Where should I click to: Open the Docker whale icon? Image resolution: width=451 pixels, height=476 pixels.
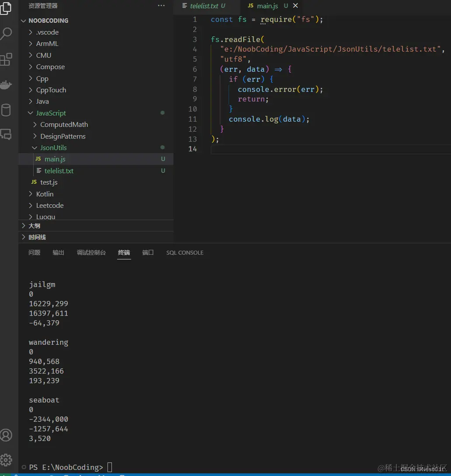click(x=6, y=85)
